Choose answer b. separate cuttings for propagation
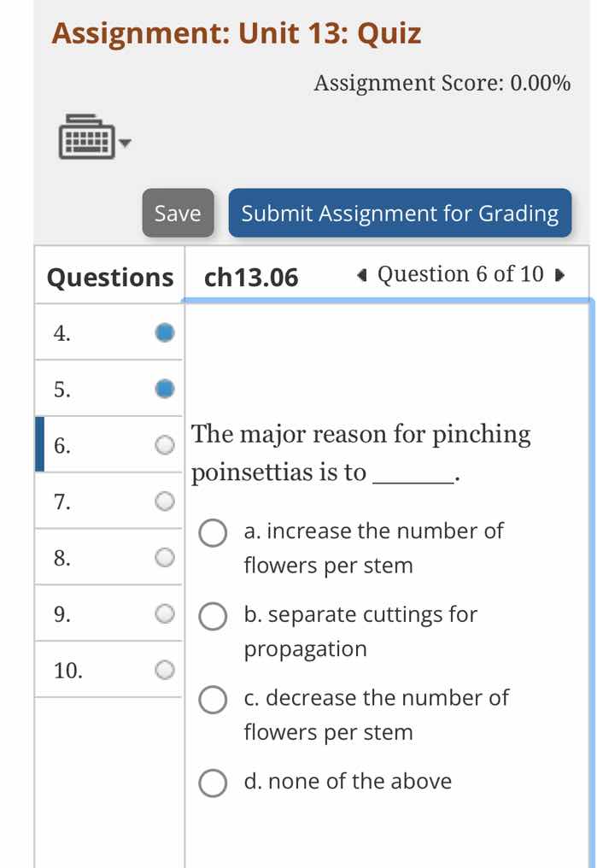Viewport: 597px width, 868px height. coord(213,616)
